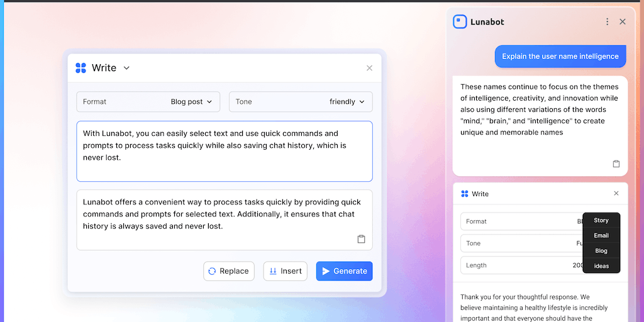Screen dimensions: 644x322
Task: Close the Lunabot side panel
Action: click(622, 22)
